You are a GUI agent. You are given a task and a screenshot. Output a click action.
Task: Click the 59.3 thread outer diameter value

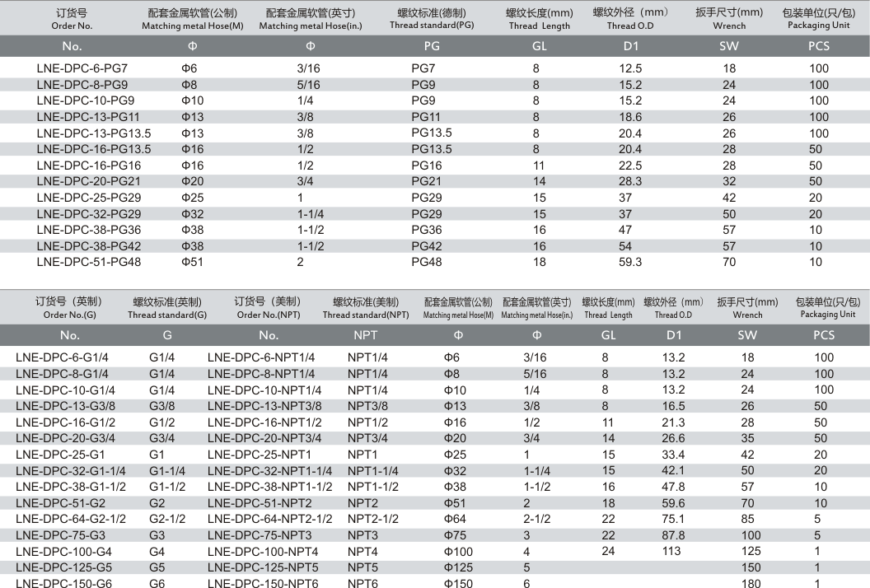(x=629, y=262)
